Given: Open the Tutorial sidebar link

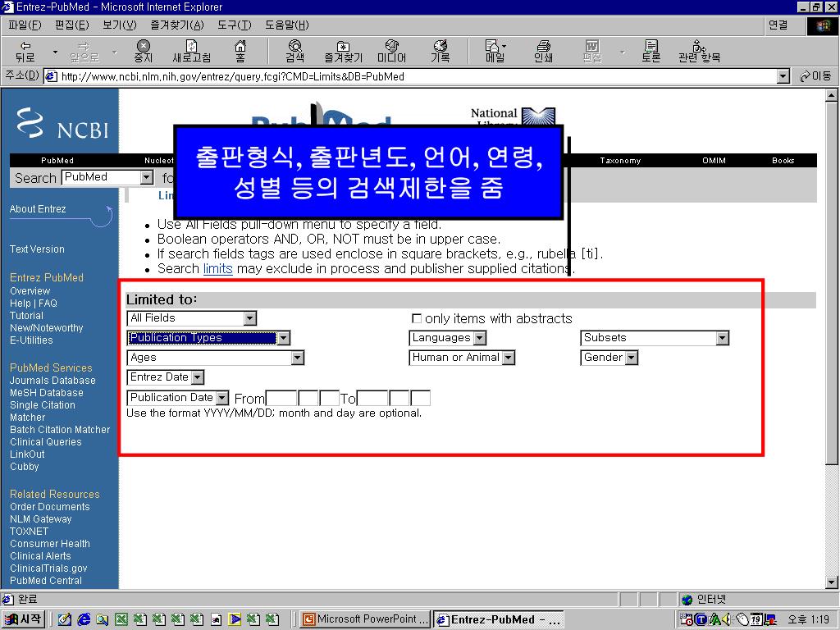Looking at the screenshot, I should 26,316.
